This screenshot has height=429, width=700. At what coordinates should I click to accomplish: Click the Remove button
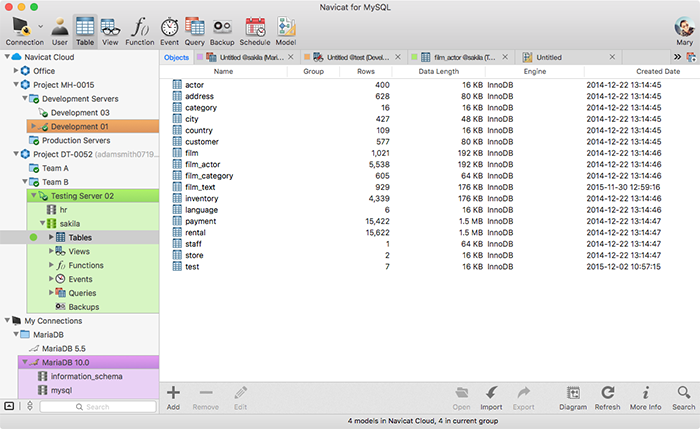[x=206, y=398]
